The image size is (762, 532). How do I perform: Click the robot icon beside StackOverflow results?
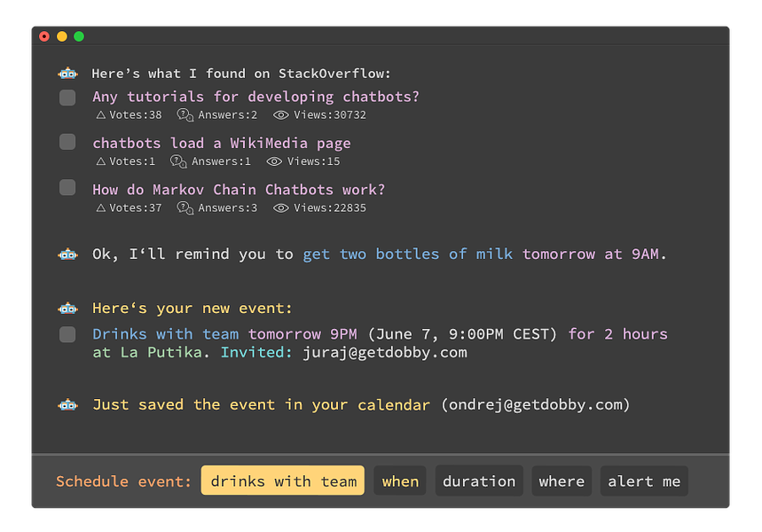(67, 74)
